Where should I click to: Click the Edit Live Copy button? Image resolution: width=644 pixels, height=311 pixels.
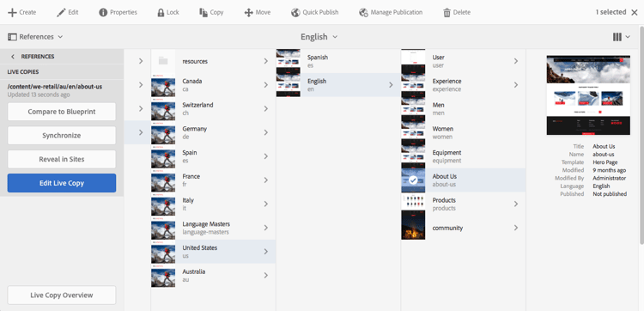62,183
